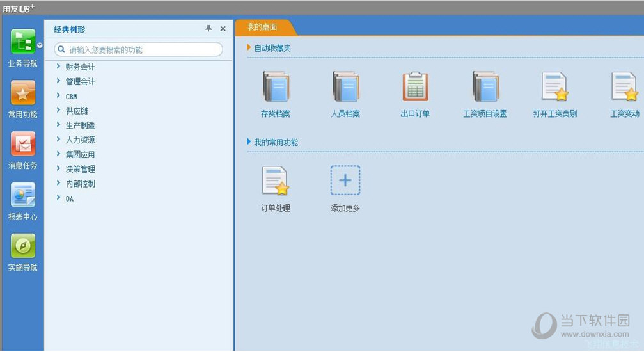
Task: Select the 决策管理 tree label
Action: coord(80,169)
